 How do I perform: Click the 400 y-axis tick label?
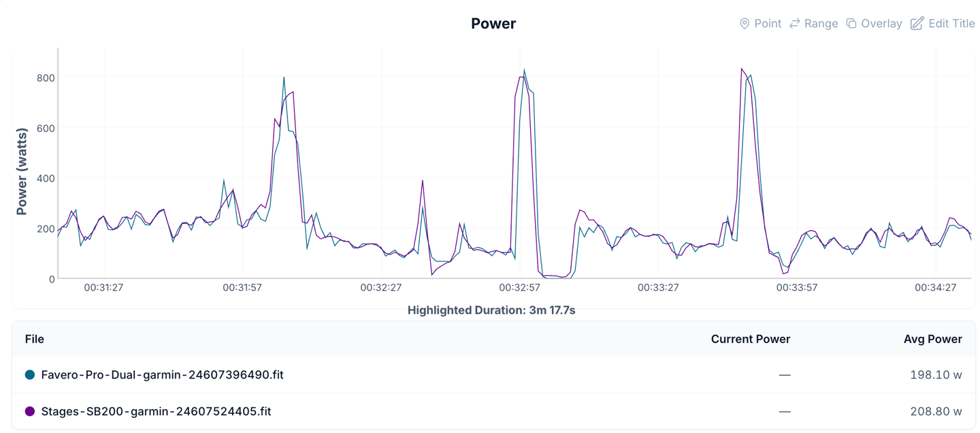point(46,178)
